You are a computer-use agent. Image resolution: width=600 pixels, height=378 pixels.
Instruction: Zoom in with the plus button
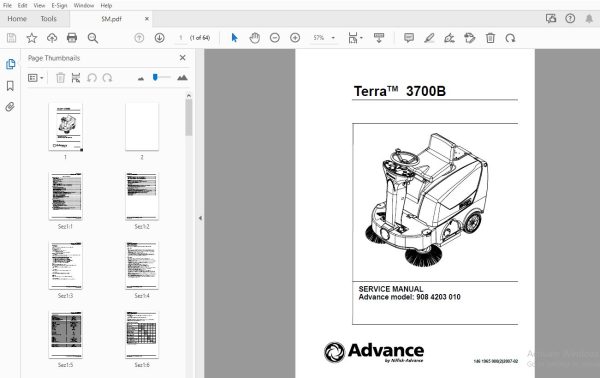[295, 38]
